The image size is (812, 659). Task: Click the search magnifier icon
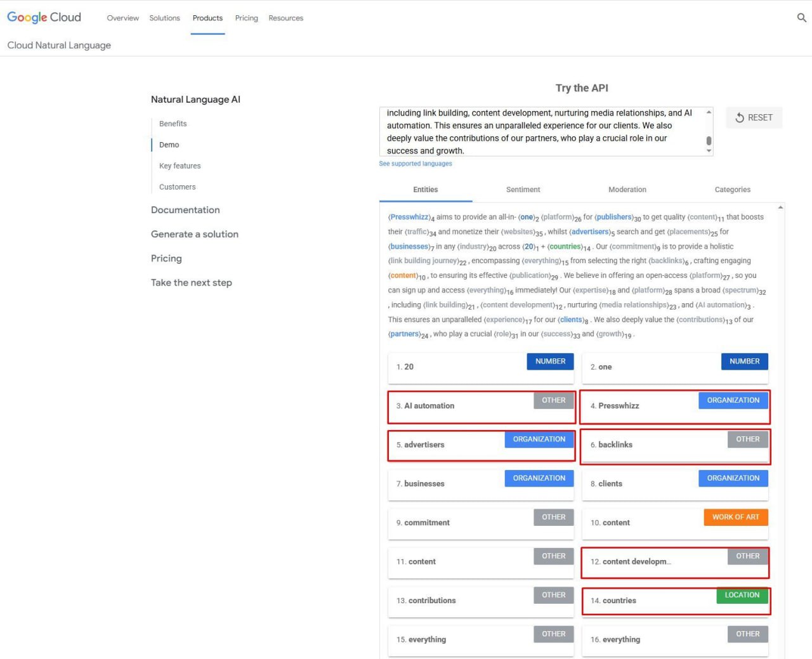pos(801,18)
